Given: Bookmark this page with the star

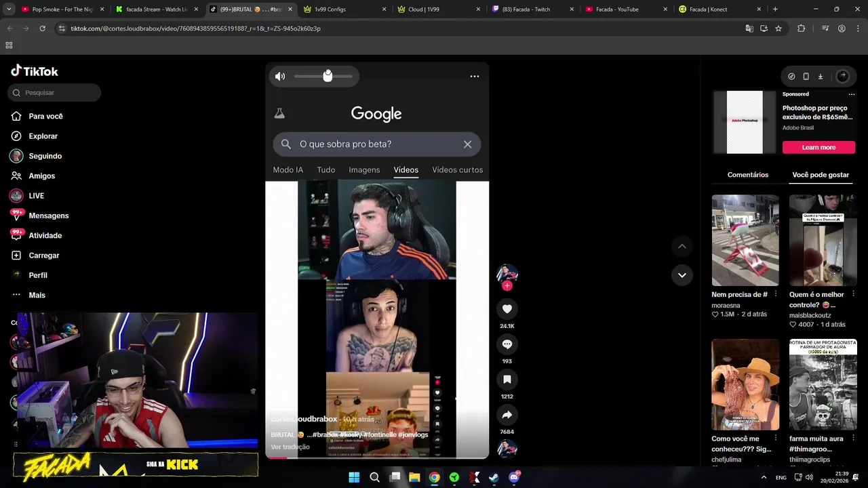Looking at the screenshot, I should tap(778, 28).
